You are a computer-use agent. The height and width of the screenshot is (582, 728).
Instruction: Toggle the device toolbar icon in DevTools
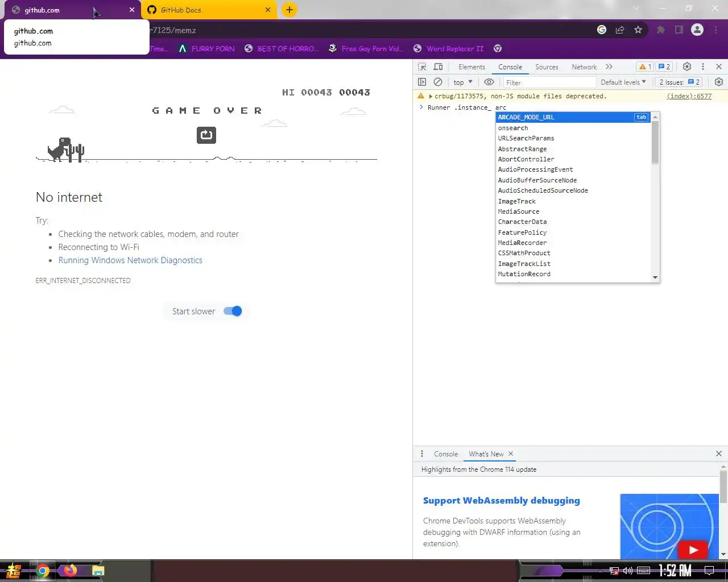click(x=438, y=66)
